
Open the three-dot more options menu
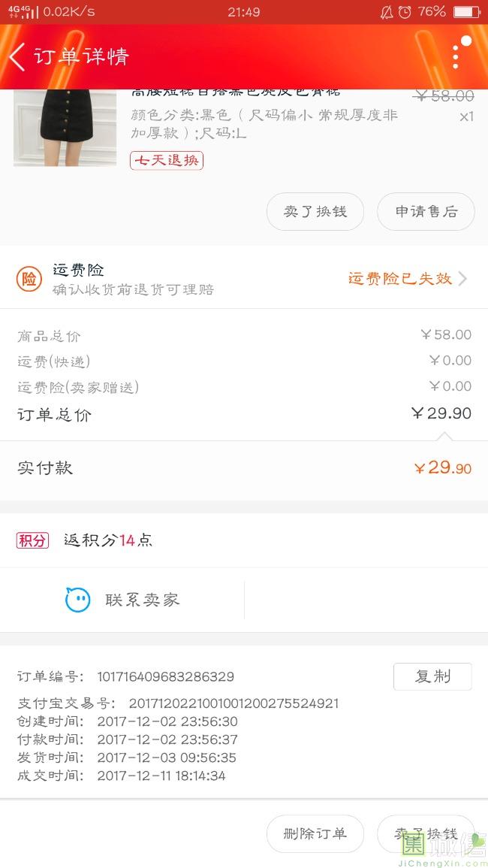tap(456, 56)
